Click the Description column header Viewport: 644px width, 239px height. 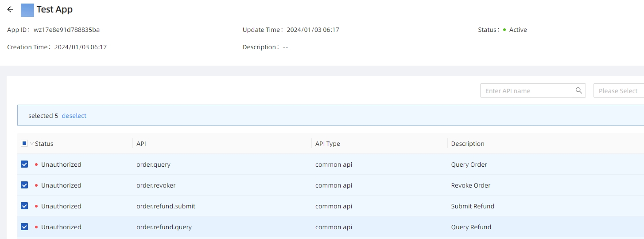tap(468, 144)
